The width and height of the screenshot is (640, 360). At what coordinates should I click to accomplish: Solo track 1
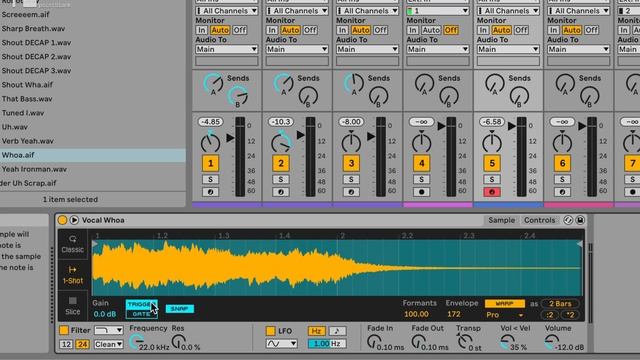(210, 179)
